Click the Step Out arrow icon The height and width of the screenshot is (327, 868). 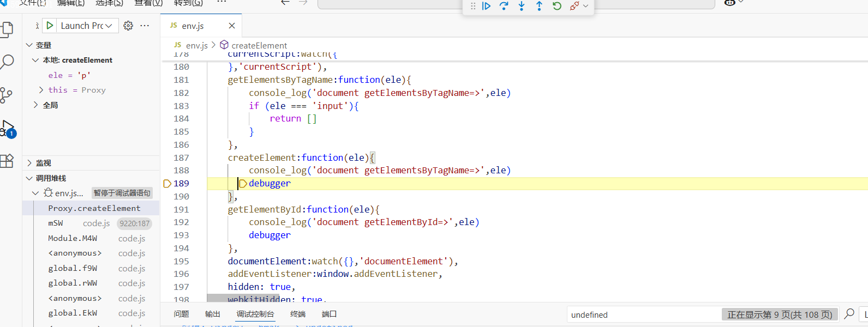pyautogui.click(x=539, y=6)
